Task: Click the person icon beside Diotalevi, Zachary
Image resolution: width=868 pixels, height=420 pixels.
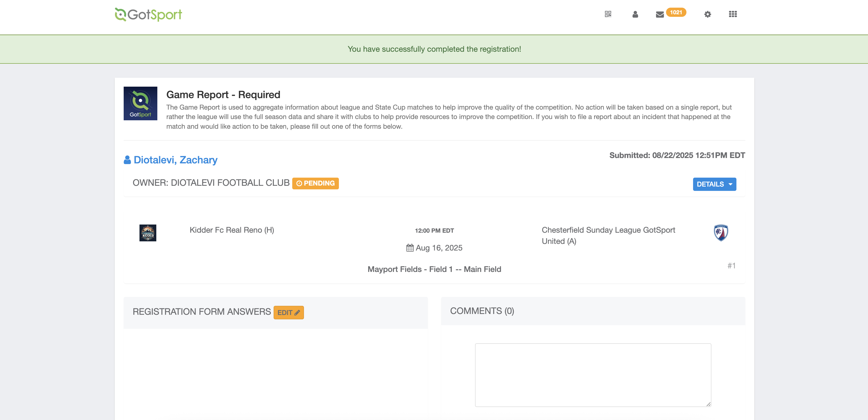Action: [127, 160]
